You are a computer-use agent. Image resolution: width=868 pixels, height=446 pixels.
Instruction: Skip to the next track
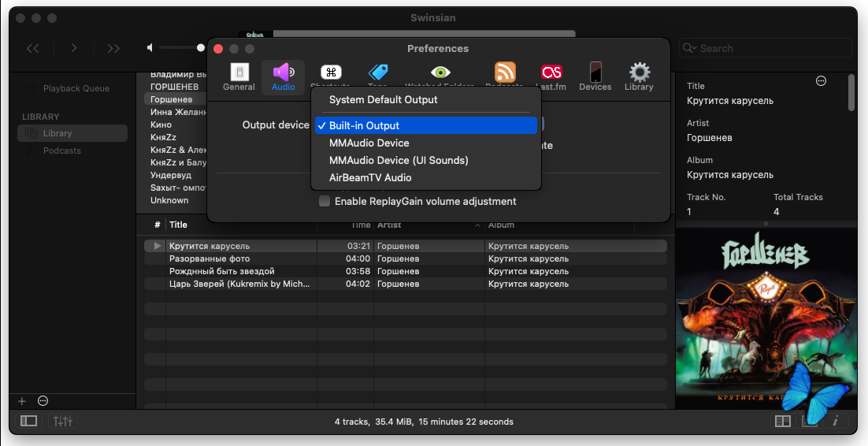(x=113, y=48)
